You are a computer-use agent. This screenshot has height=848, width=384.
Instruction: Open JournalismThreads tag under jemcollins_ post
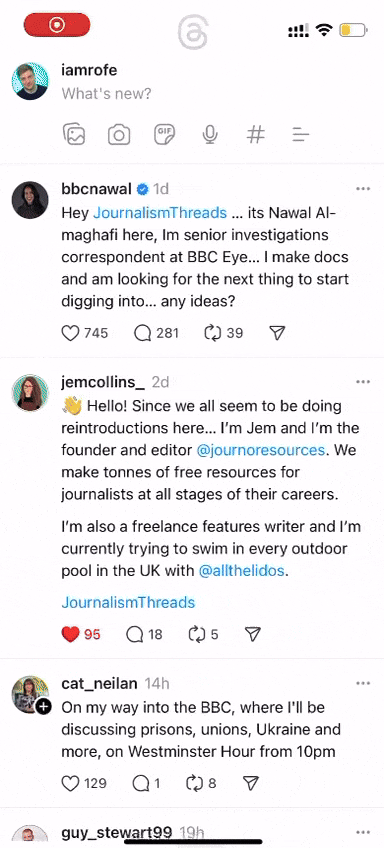(128, 602)
